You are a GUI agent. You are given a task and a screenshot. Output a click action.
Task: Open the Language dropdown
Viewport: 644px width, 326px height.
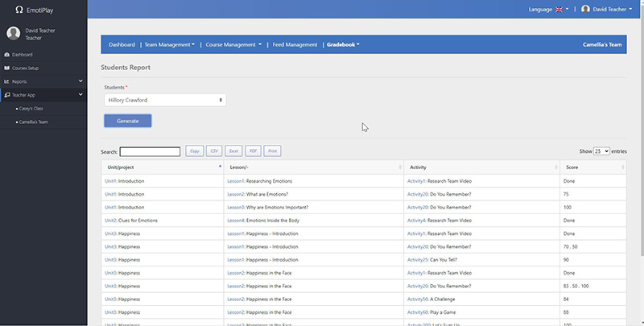pyautogui.click(x=548, y=10)
